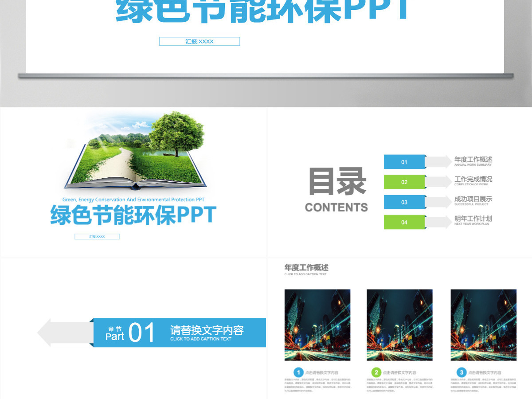
Task: Click 点击请替换文字内容 next to badge 1
Action: (x=322, y=373)
